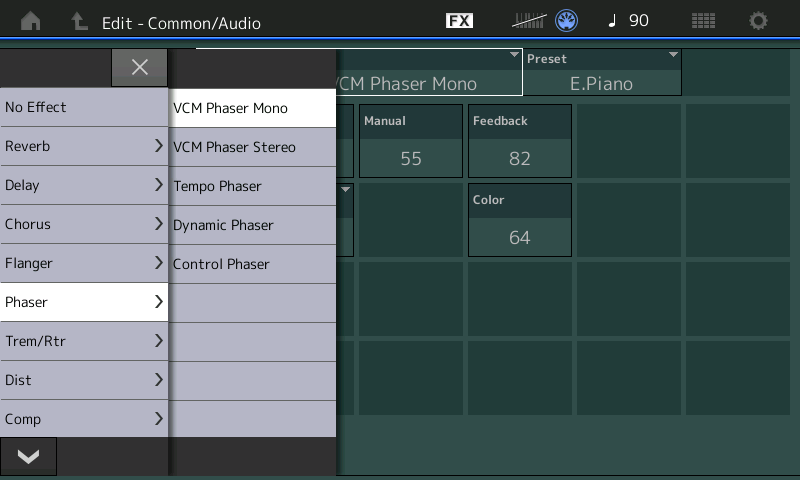Open the slider levels overview icon
This screenshot has height=480, width=800.
tap(529, 21)
